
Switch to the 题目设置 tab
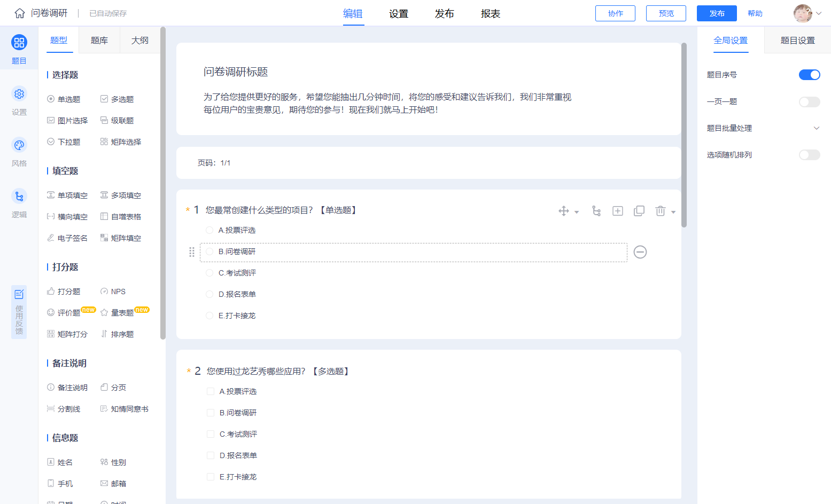(797, 41)
